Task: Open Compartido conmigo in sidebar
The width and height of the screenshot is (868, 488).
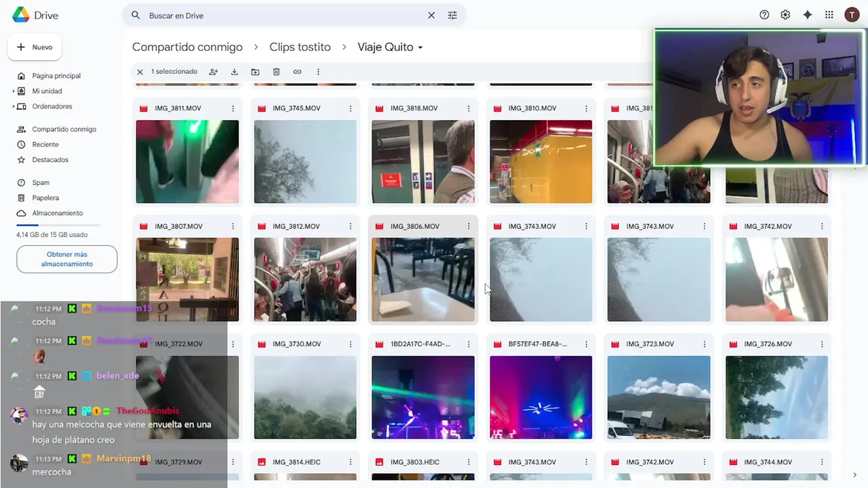Action: coord(64,129)
